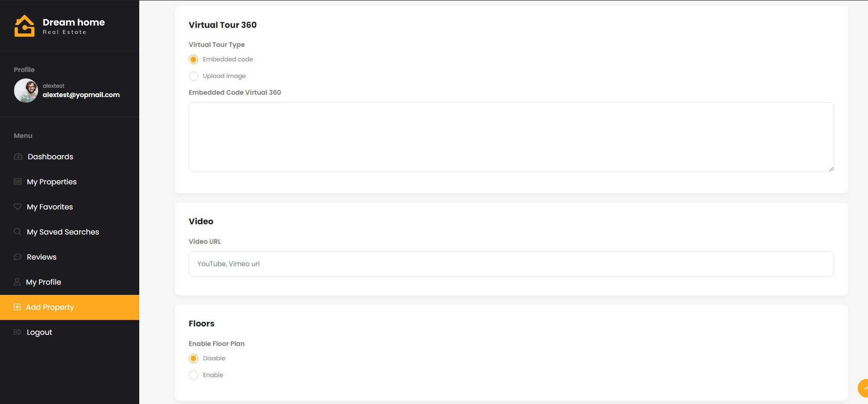Viewport: 868px width, 404px height.
Task: Enable the floor plan option
Action: [x=194, y=375]
